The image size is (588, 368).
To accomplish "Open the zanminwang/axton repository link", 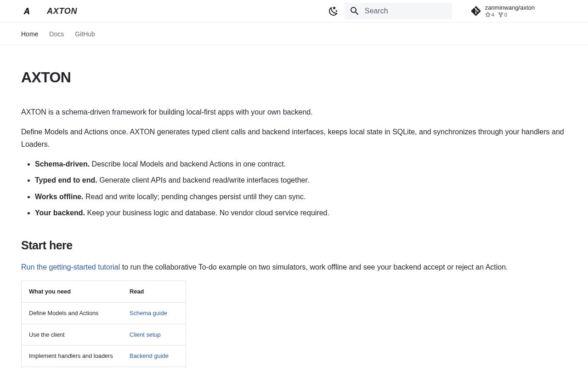I will (510, 11).
